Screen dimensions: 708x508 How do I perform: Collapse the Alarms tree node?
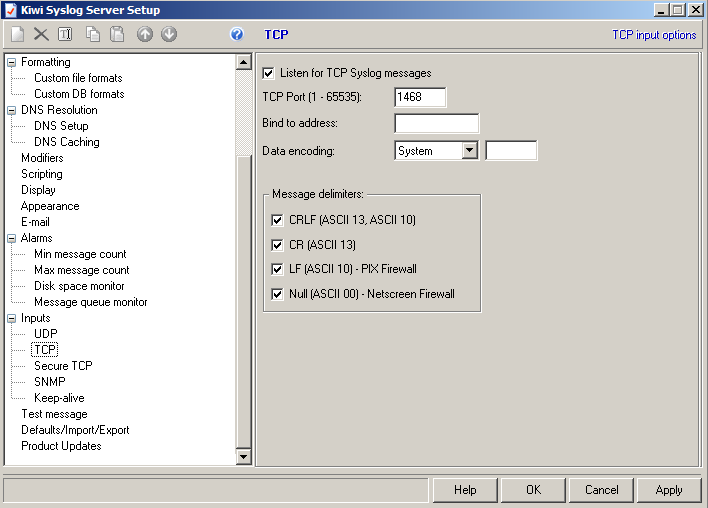pyautogui.click(x=12, y=239)
